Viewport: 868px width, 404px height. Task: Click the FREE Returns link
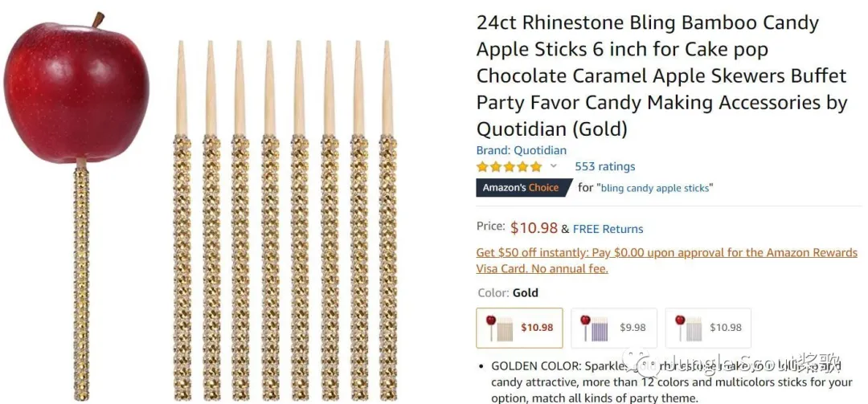click(608, 229)
